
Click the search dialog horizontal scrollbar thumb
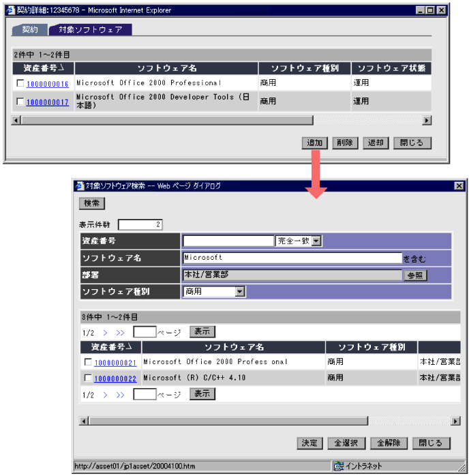point(228,421)
